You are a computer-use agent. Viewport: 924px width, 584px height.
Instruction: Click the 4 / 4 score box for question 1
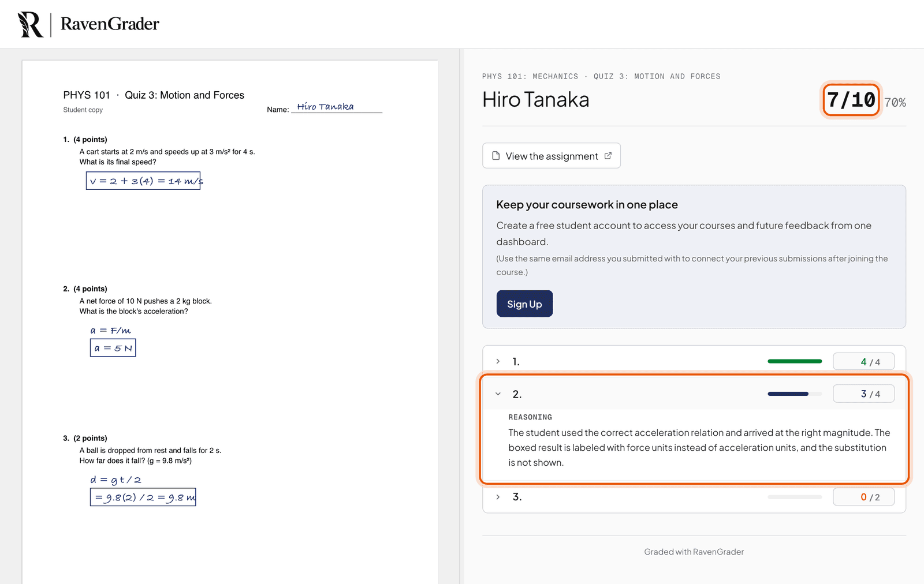coord(864,361)
